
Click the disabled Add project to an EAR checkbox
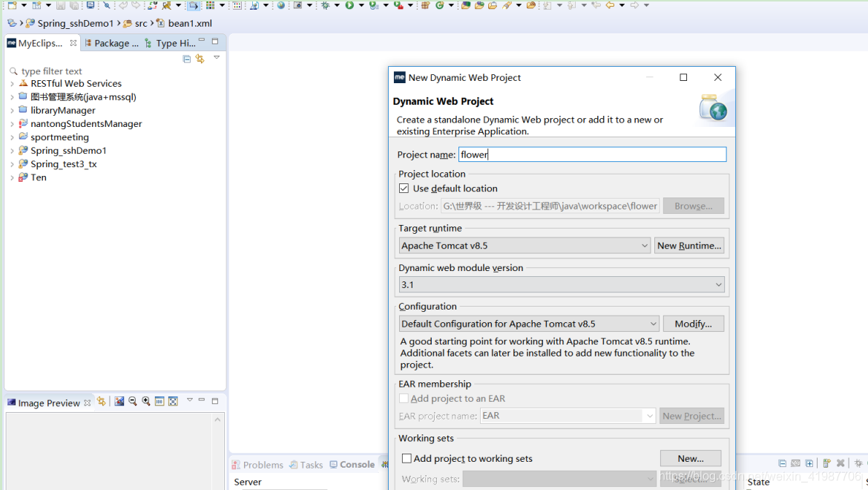coord(404,399)
